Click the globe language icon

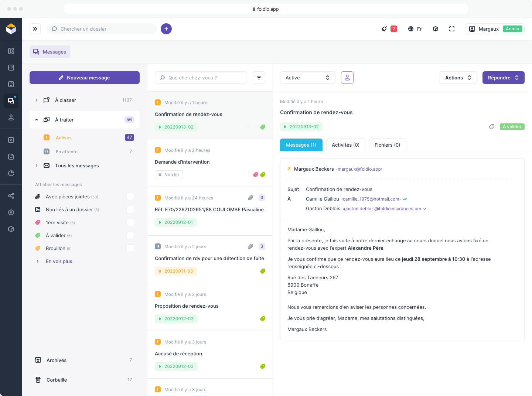(x=410, y=29)
